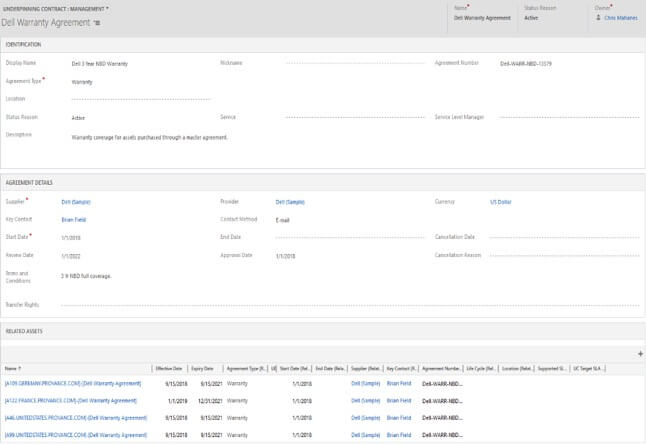The height and width of the screenshot is (444, 646).
Task: Sort grid by Key Contact column header
Action: coord(401,369)
